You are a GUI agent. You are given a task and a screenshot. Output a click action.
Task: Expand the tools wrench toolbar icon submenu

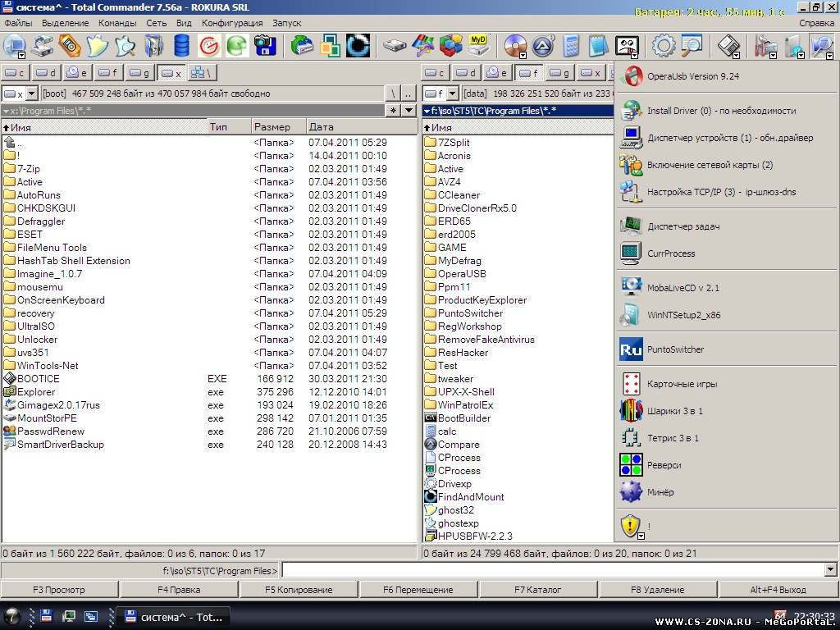click(x=773, y=55)
